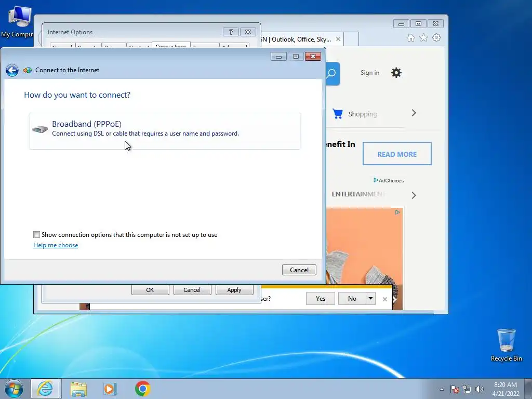
Task: Click Sign in on the MSN page
Action: (370, 73)
